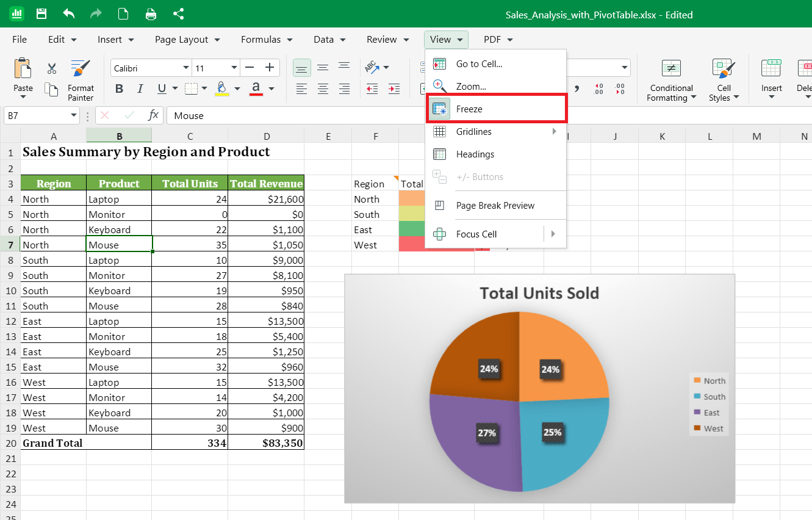Open the Formulas menu
Screen dimensions: 812x520
(267, 40)
